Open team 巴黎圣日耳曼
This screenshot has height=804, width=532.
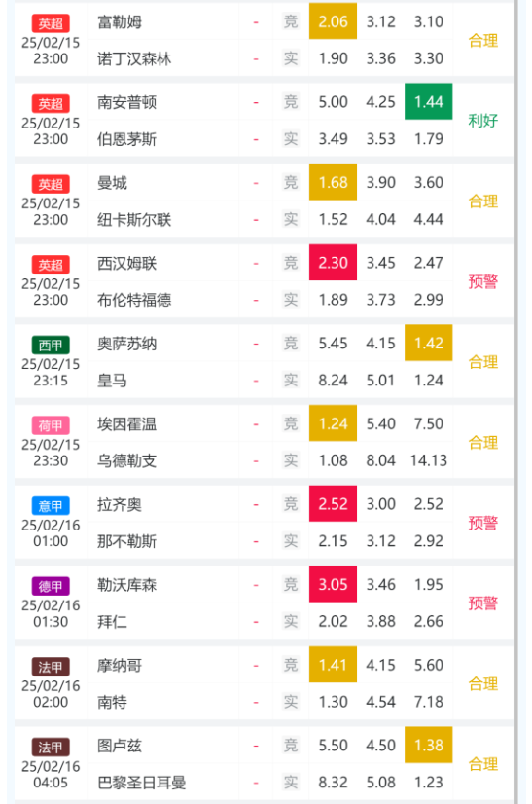click(x=141, y=783)
